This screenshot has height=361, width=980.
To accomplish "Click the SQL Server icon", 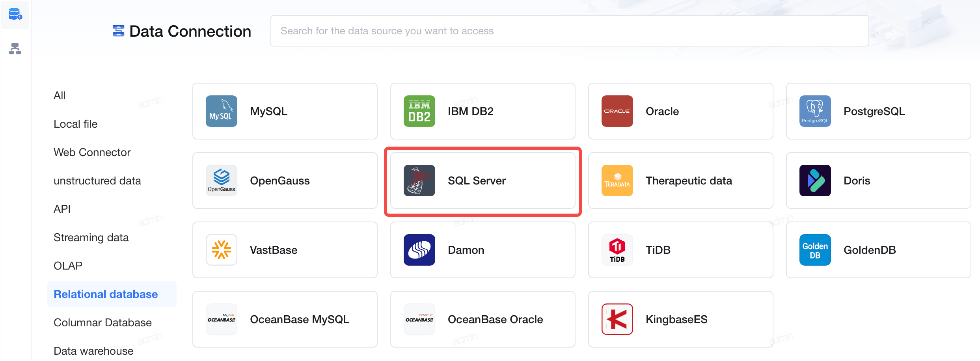I will pos(419,180).
